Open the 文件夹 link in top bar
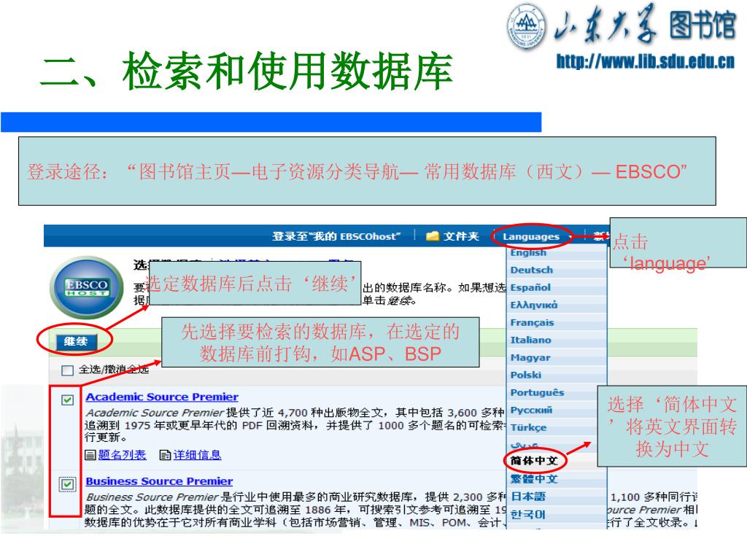The width and height of the screenshot is (747, 560). pos(461,236)
